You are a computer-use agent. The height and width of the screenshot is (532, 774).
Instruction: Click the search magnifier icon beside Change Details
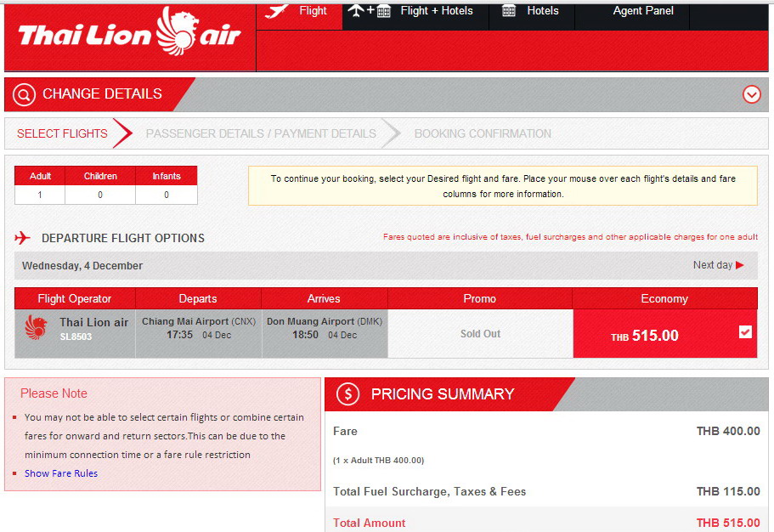click(24, 94)
